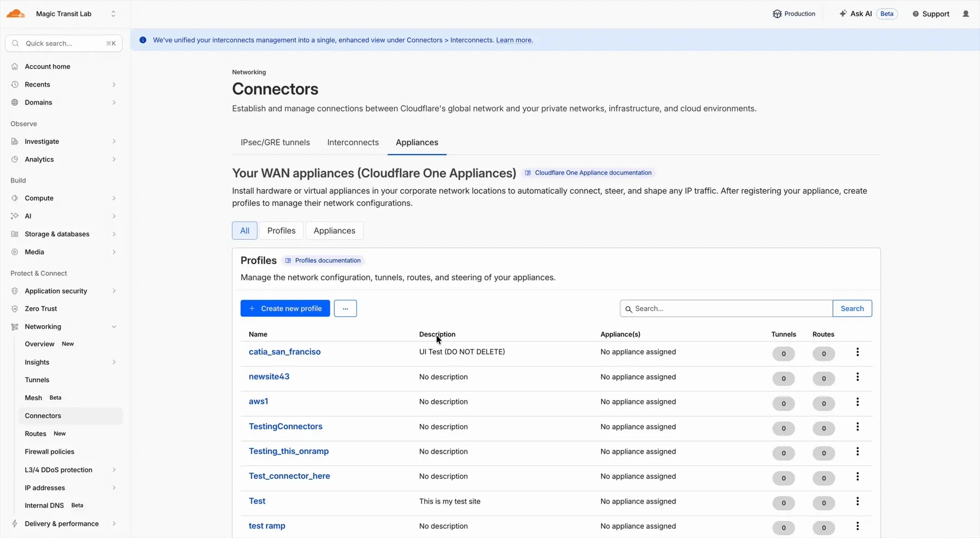Click the Cloudflare logo icon

pos(16,14)
